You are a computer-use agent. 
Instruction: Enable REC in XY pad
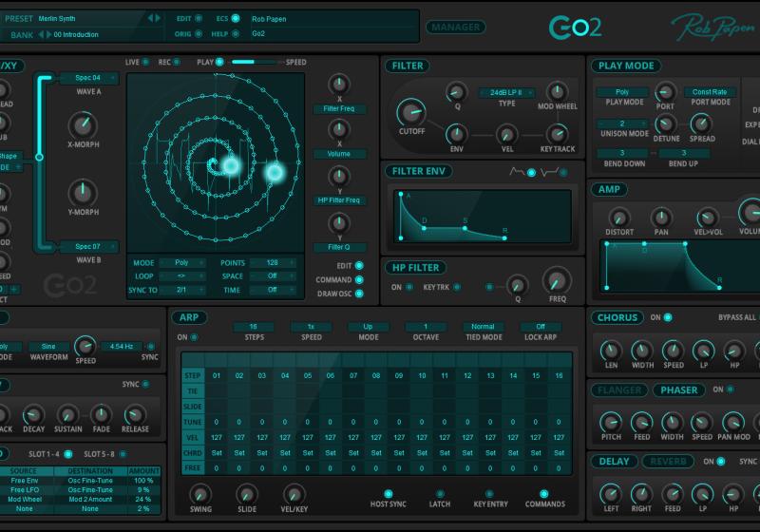tap(177, 62)
